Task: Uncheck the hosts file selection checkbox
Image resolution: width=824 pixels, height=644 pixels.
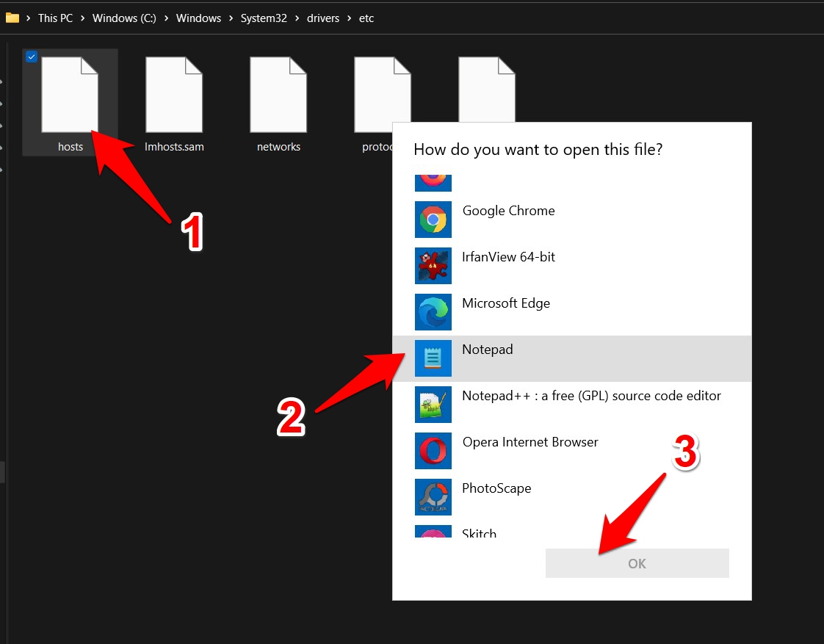Action: (31, 57)
